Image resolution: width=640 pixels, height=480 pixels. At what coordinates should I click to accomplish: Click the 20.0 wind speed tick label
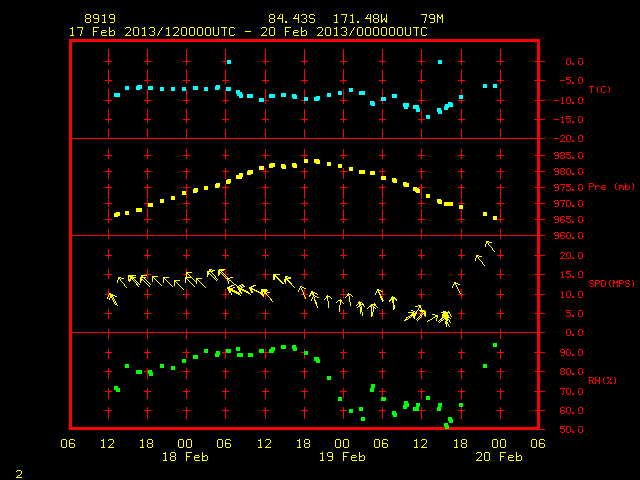571,256
